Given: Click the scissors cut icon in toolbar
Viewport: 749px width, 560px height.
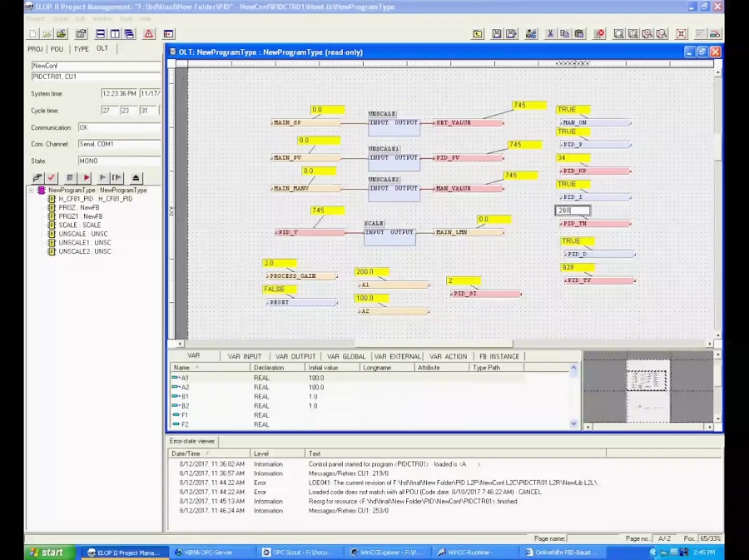Looking at the screenshot, I should (x=550, y=34).
